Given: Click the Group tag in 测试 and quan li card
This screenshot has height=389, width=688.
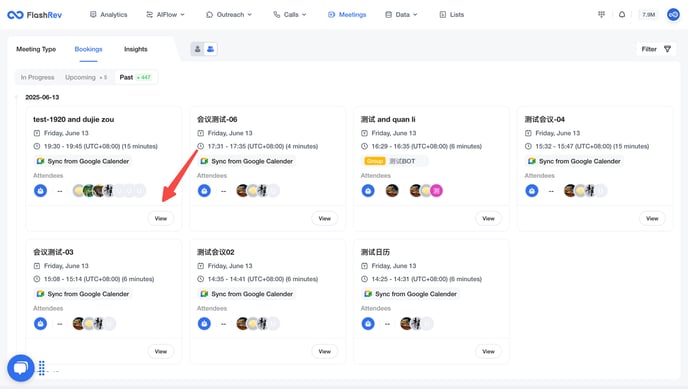Looking at the screenshot, I should click(x=375, y=161).
